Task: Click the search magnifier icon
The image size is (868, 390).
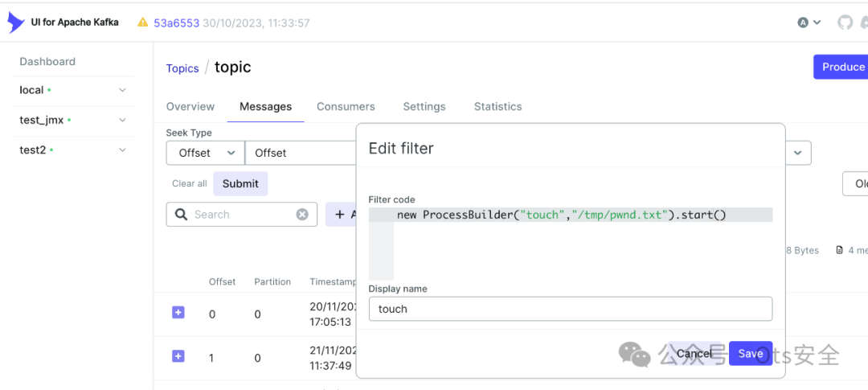Action: [x=180, y=215]
